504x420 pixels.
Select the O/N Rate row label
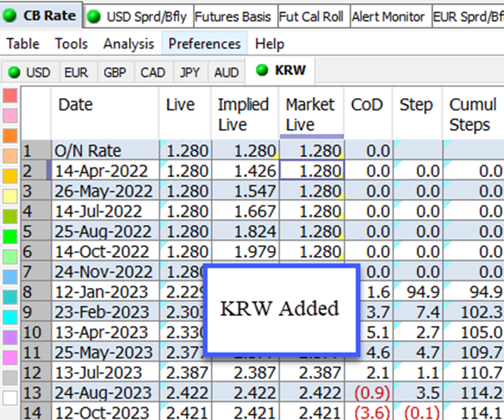click(x=106, y=150)
